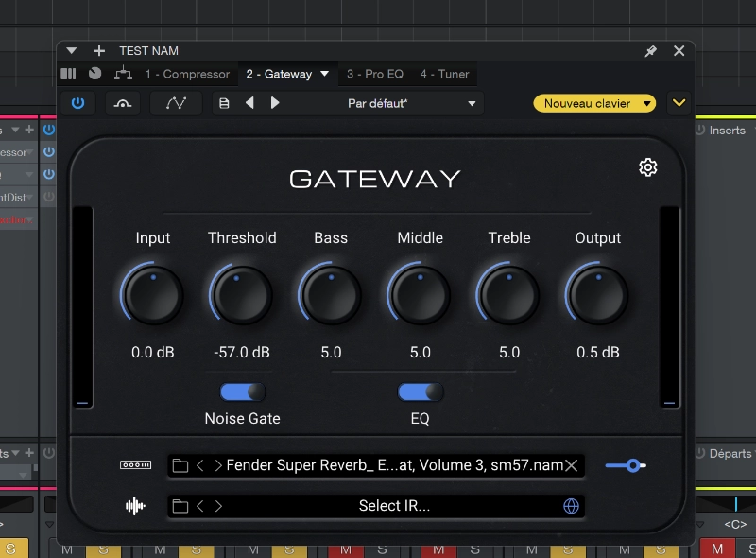
Task: Click the 5.0 Treble value
Action: click(509, 353)
